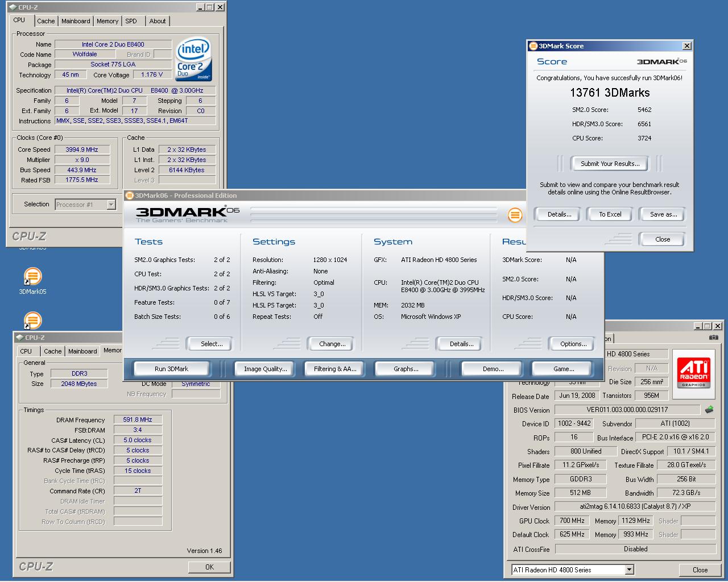Click Run 3DMark button
The width and height of the screenshot is (728, 582).
pos(171,369)
